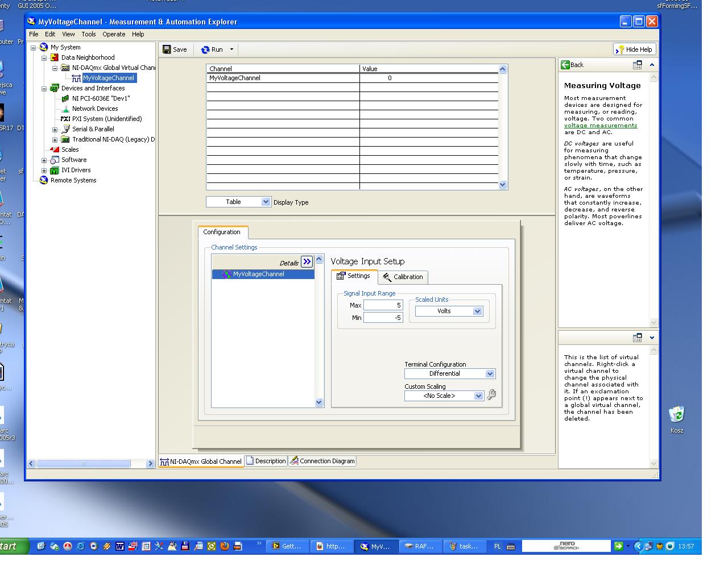The image size is (728, 582).
Task: Open the File menu
Action: (x=34, y=34)
